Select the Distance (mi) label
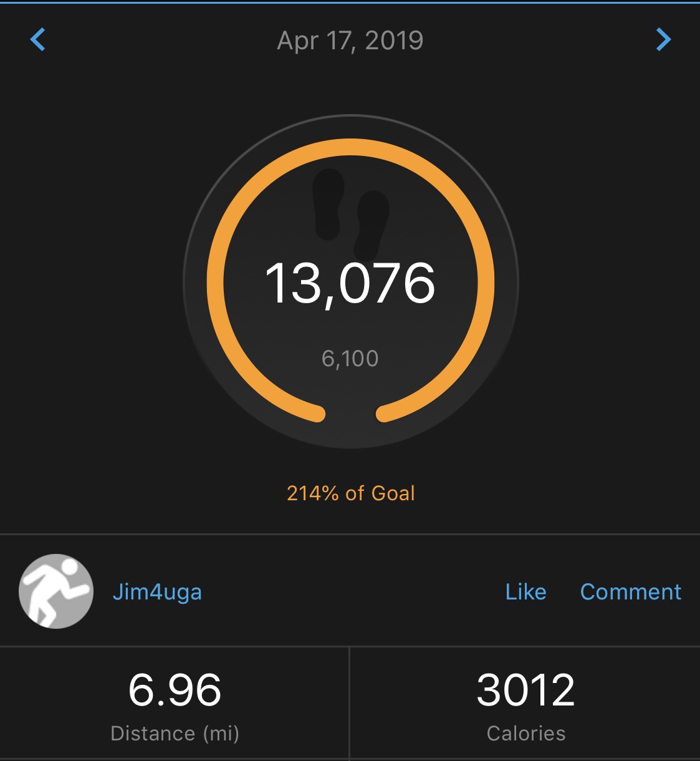This screenshot has height=761, width=700. click(x=175, y=734)
